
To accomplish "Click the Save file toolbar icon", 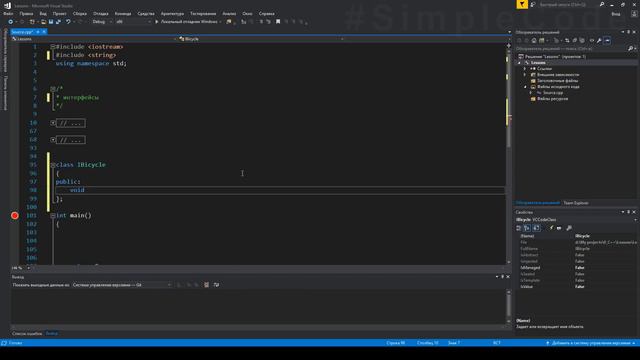I will 51,22.
